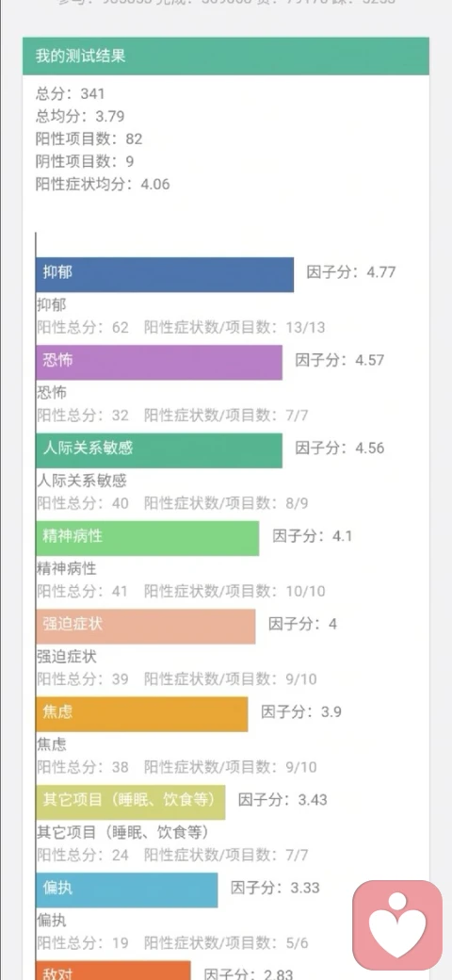The image size is (452, 980).
Task: Click 抑郁 阳性总分：62 detail line
Action: coord(181,328)
